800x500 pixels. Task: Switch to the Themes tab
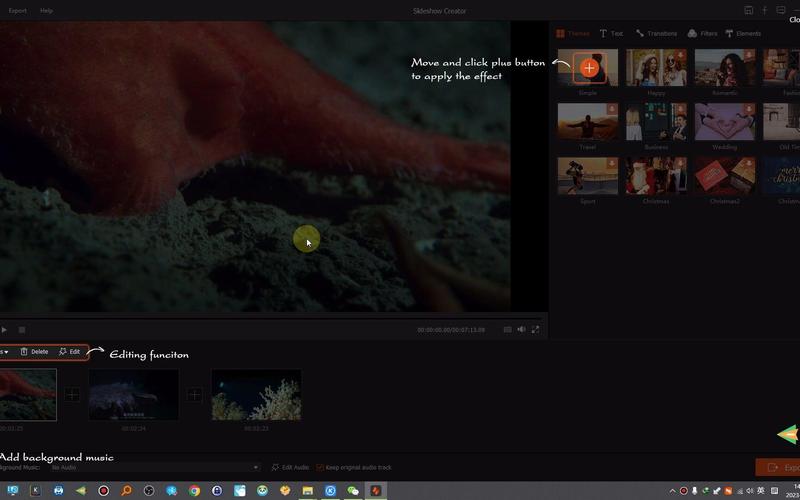pos(572,34)
